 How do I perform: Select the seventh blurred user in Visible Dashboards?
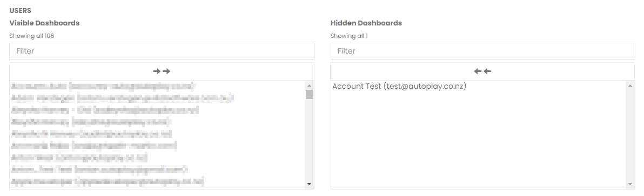[x=79, y=158]
